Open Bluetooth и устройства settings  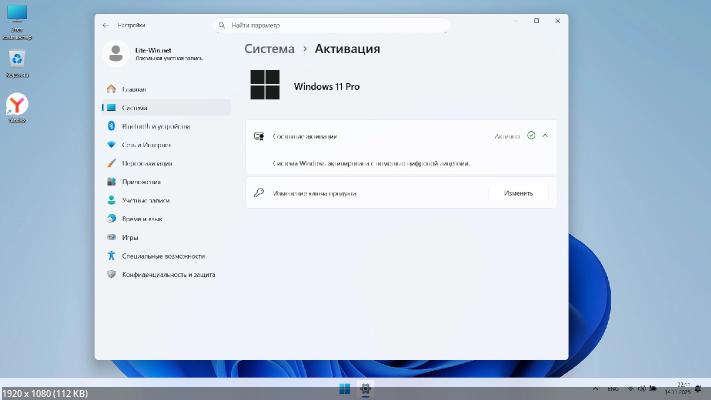pos(155,126)
